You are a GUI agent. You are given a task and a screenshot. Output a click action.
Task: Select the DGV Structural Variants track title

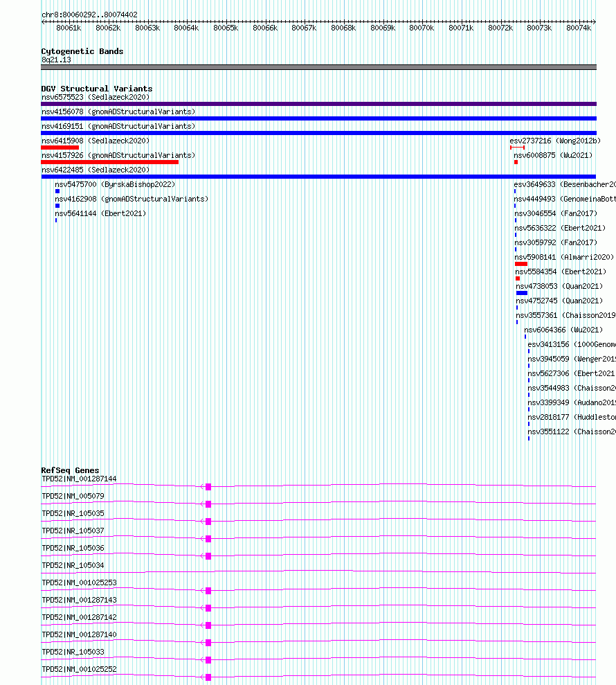point(96,89)
